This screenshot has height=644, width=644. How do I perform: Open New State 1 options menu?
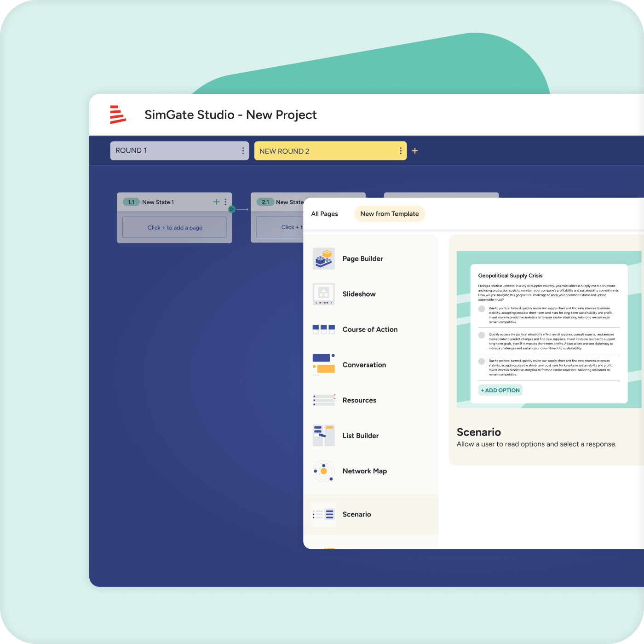[x=225, y=202]
